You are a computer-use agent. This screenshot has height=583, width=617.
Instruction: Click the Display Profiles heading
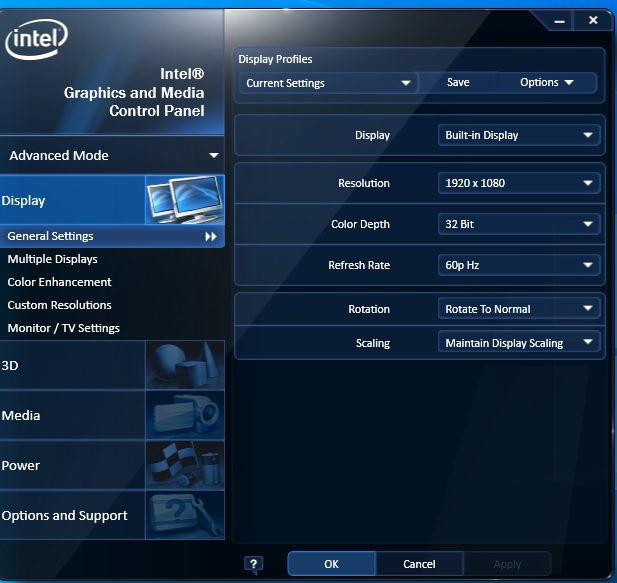275,59
